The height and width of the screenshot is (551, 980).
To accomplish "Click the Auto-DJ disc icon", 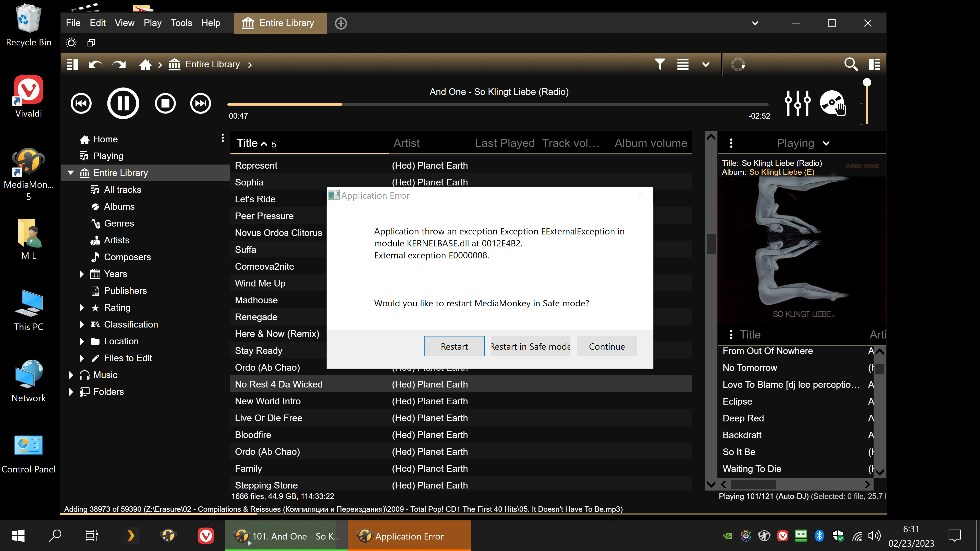I will coord(832,103).
